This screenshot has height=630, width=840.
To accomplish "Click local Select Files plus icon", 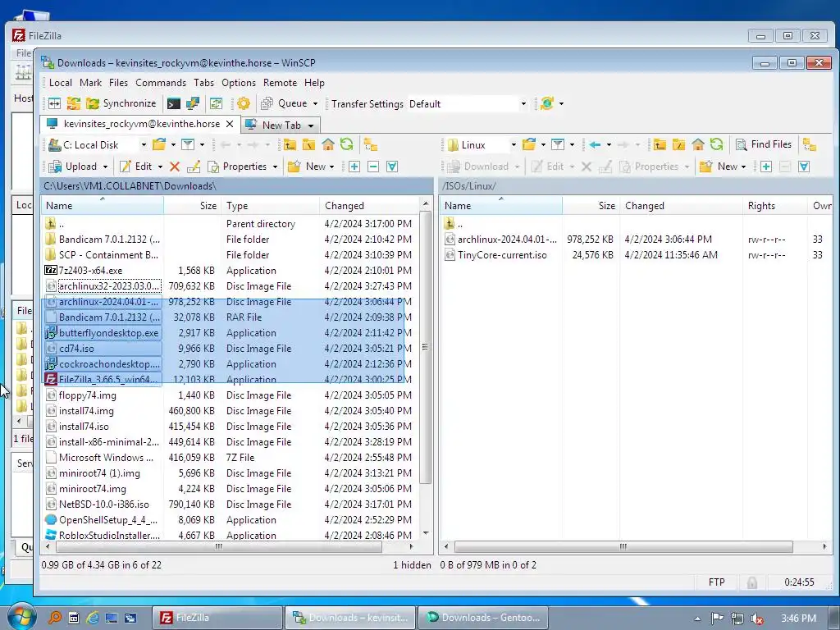I will point(354,167).
